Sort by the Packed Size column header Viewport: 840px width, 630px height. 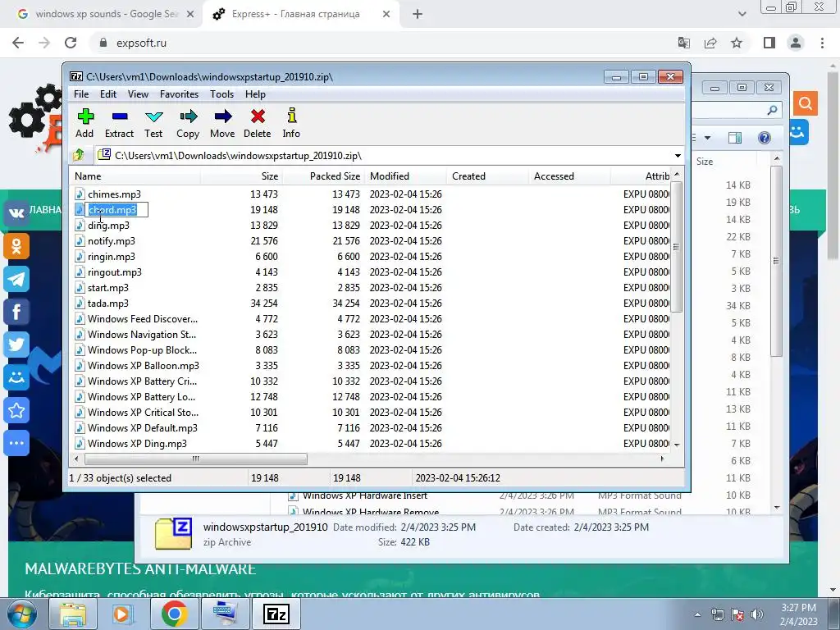[323, 176]
